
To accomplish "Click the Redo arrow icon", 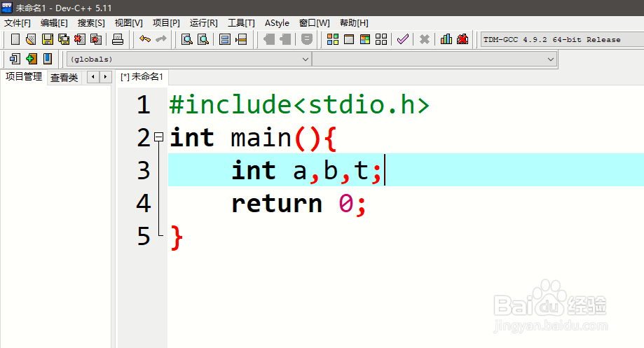I will [x=161, y=39].
